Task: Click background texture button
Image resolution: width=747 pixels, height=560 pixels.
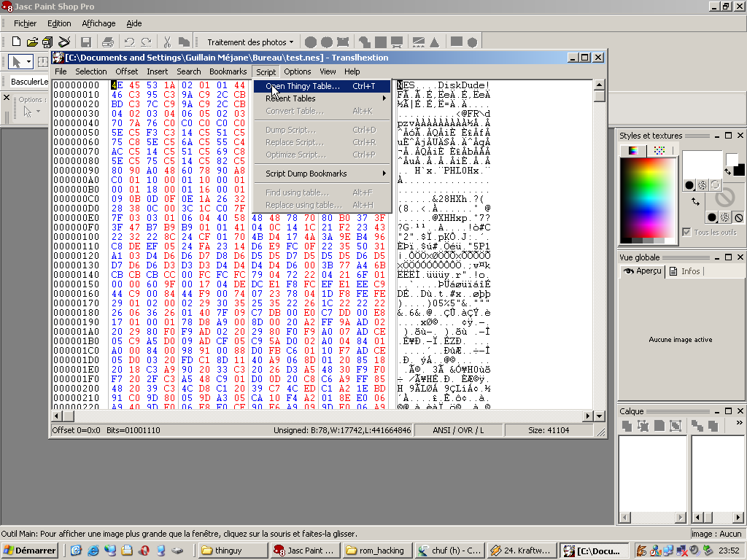Action: pos(725,217)
